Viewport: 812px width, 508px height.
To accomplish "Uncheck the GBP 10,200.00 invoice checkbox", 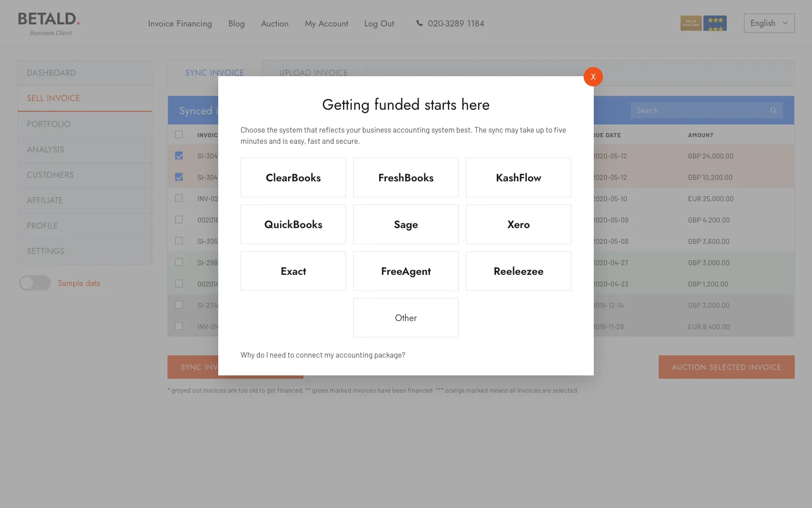I will [179, 177].
